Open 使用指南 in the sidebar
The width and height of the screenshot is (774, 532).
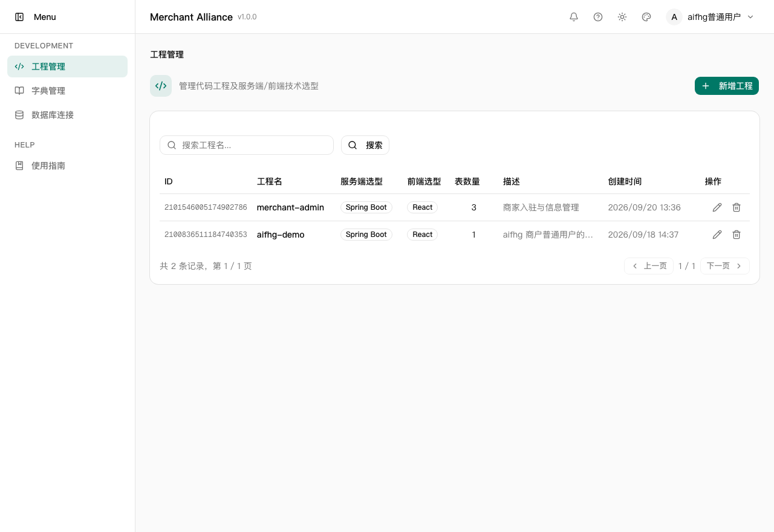[x=67, y=166]
